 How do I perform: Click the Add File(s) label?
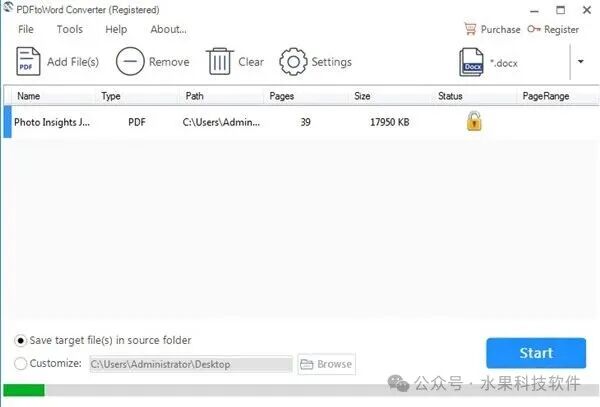tap(73, 62)
